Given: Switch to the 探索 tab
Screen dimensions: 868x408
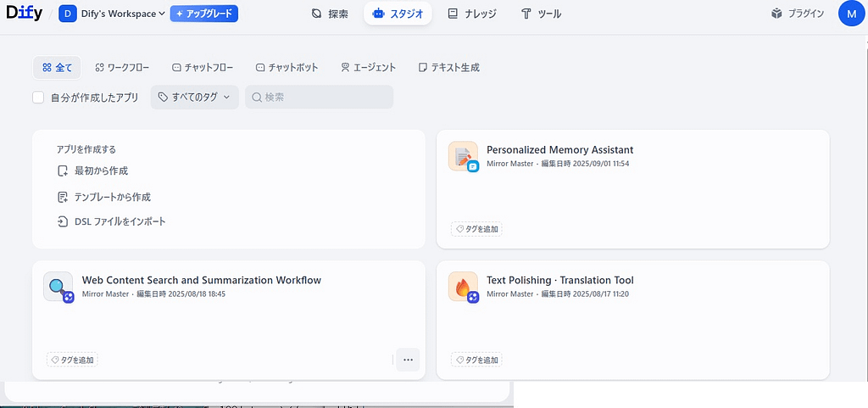Looking at the screenshot, I should [330, 14].
